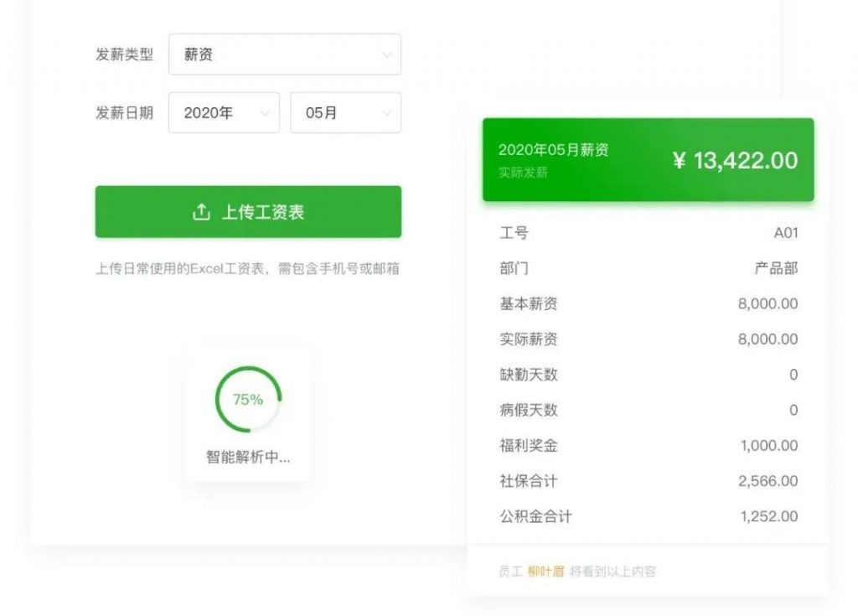
Task: Select the 工号 row value A01
Action: [785, 233]
